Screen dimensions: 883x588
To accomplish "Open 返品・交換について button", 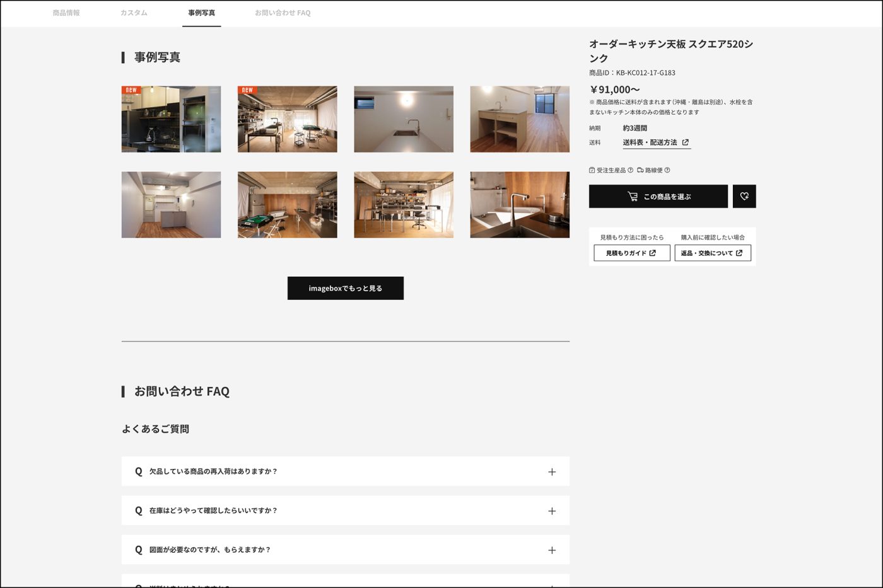I will click(713, 253).
